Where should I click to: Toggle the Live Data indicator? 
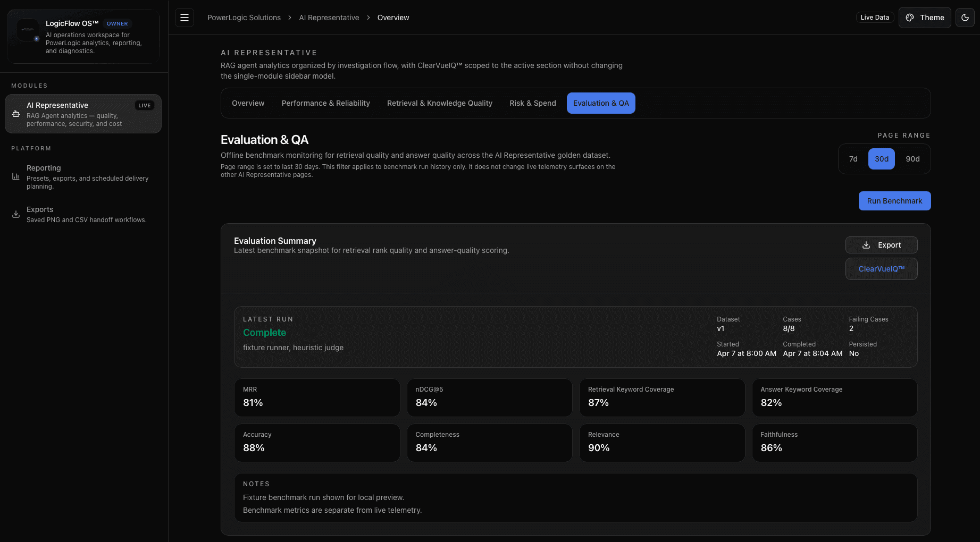875,17
